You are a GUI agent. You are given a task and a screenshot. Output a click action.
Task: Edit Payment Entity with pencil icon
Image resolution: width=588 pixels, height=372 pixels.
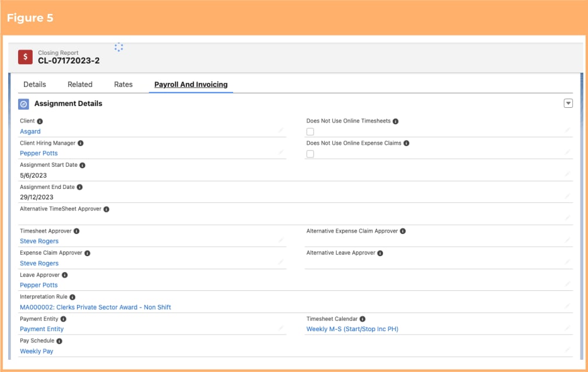coord(281,328)
